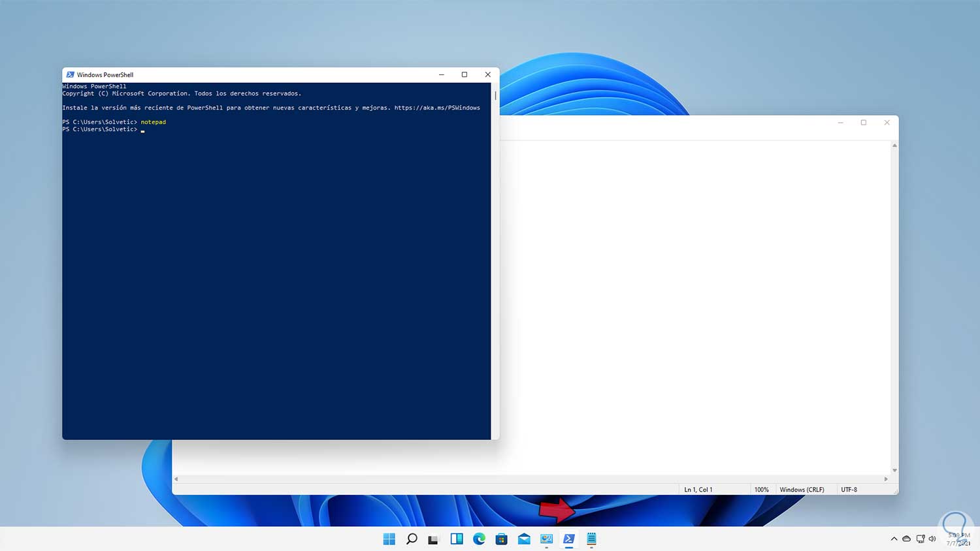Image resolution: width=980 pixels, height=551 pixels.
Task: Open the Windows Start menu
Action: pos(389,539)
